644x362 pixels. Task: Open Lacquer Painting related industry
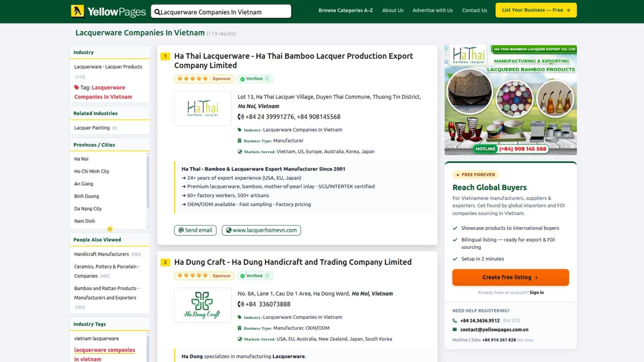pos(92,128)
